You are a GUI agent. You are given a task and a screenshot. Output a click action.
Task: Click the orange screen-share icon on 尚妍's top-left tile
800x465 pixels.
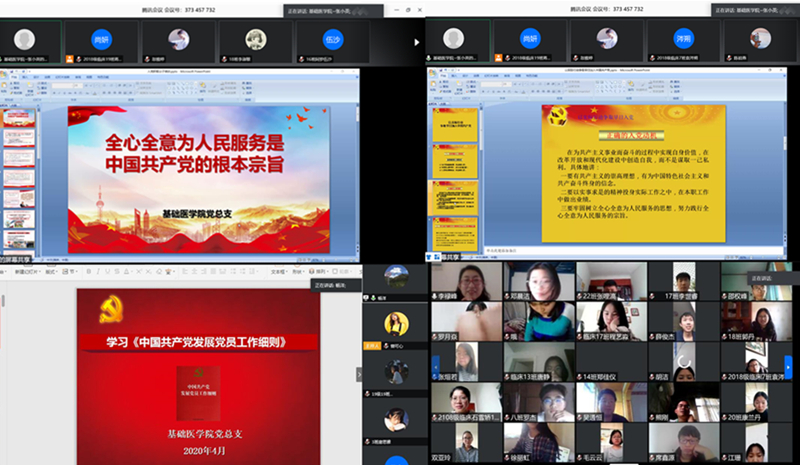71,59
